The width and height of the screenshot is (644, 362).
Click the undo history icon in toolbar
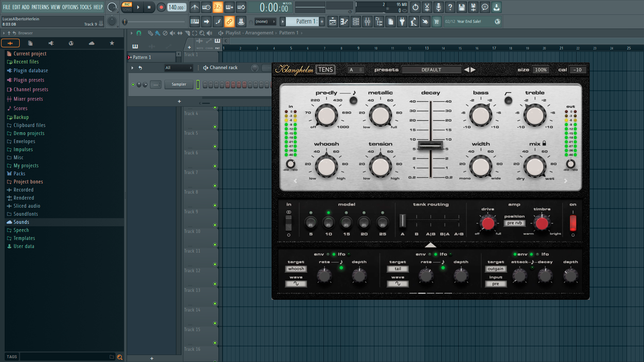tap(415, 7)
